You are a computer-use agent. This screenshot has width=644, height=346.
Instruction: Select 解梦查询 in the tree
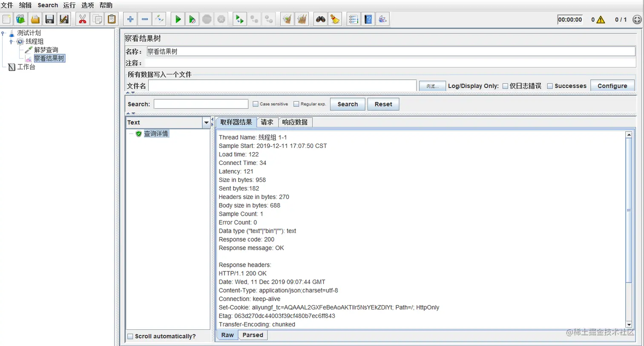[x=46, y=50]
